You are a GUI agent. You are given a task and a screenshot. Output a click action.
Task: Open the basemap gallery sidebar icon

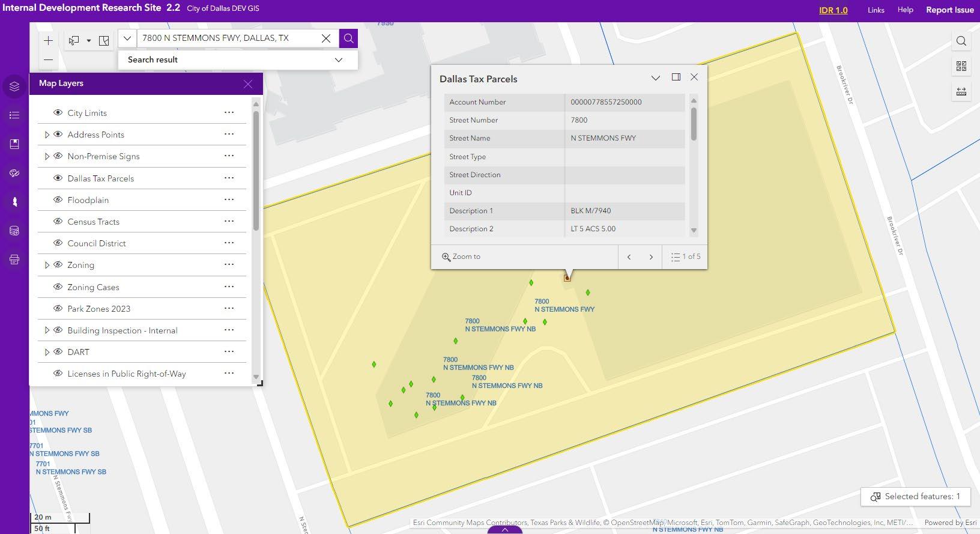[x=14, y=173]
